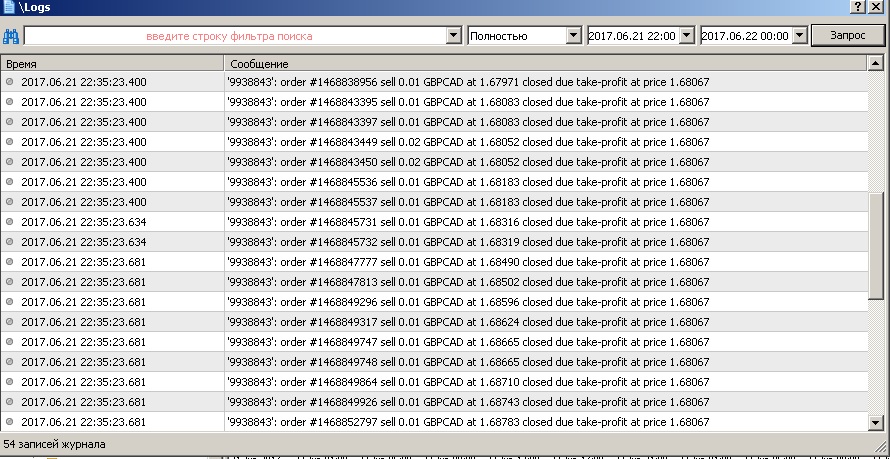Select log row for order #1468849926

coord(434,402)
